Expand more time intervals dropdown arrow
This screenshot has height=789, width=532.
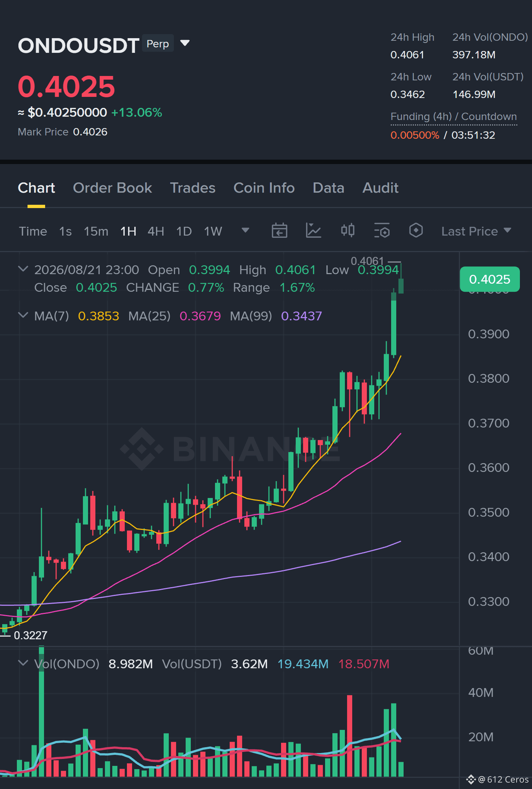click(245, 230)
